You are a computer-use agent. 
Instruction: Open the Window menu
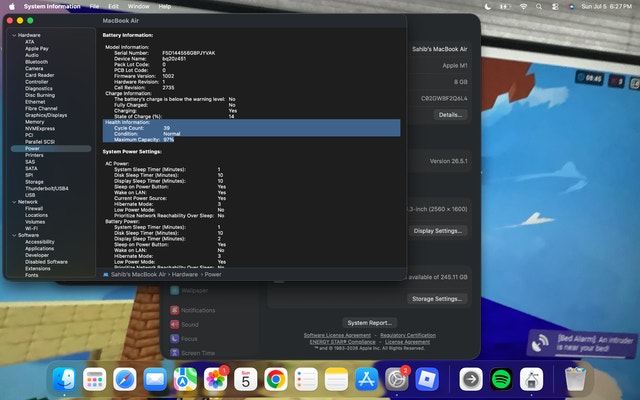click(138, 7)
